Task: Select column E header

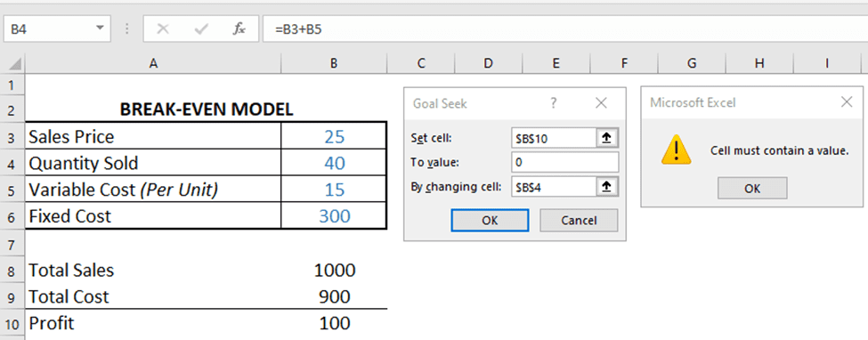Action: (x=556, y=64)
